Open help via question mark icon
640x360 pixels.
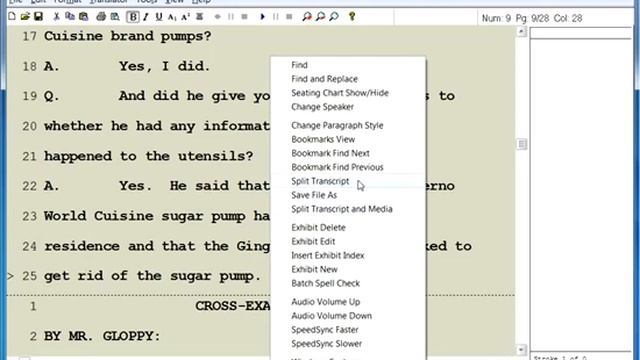pos(352,16)
